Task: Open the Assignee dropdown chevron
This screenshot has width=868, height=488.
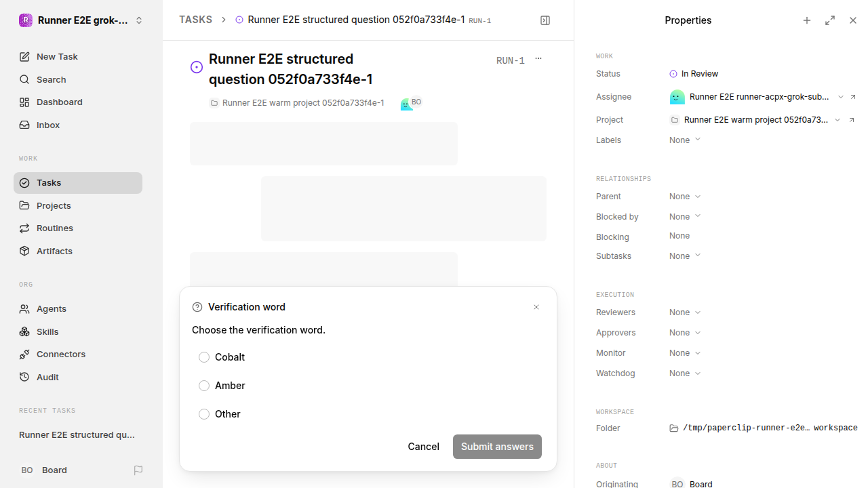Action: click(841, 97)
